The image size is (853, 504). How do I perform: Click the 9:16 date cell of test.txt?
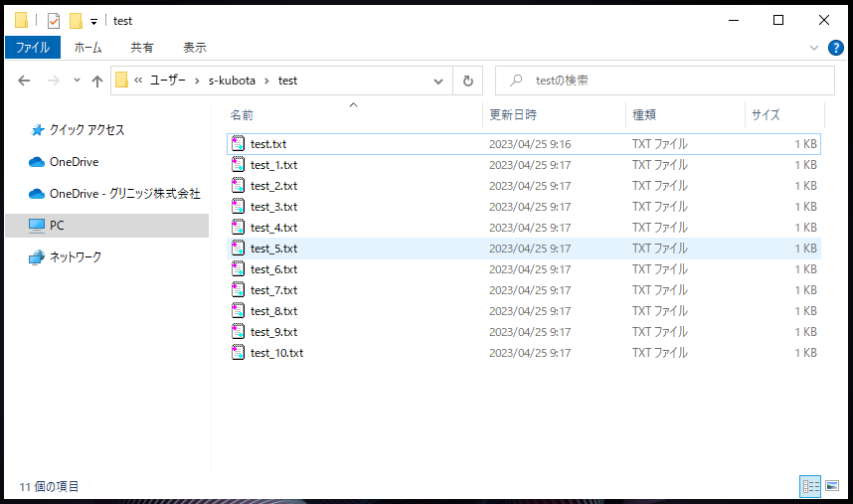pyautogui.click(x=530, y=144)
